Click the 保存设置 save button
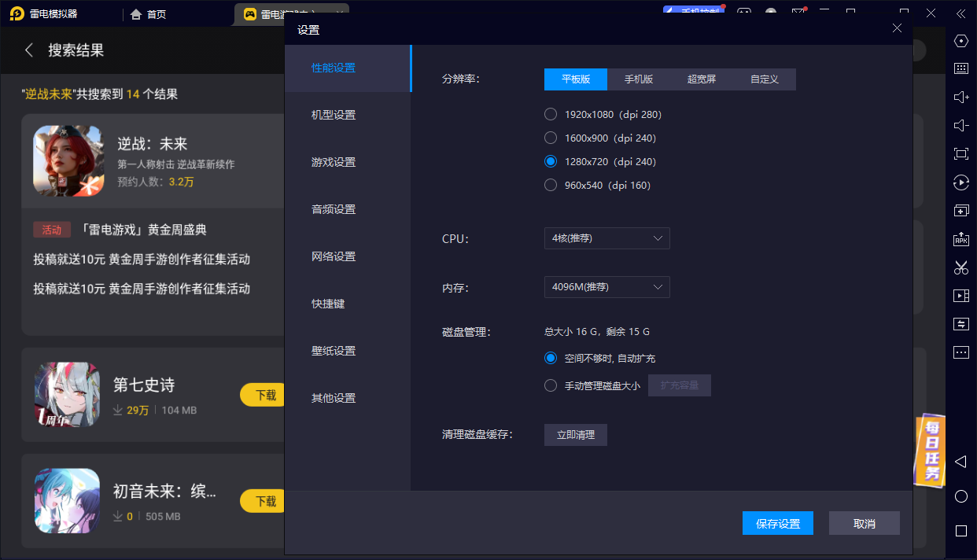Viewport: 977px width, 560px height. pos(777,522)
